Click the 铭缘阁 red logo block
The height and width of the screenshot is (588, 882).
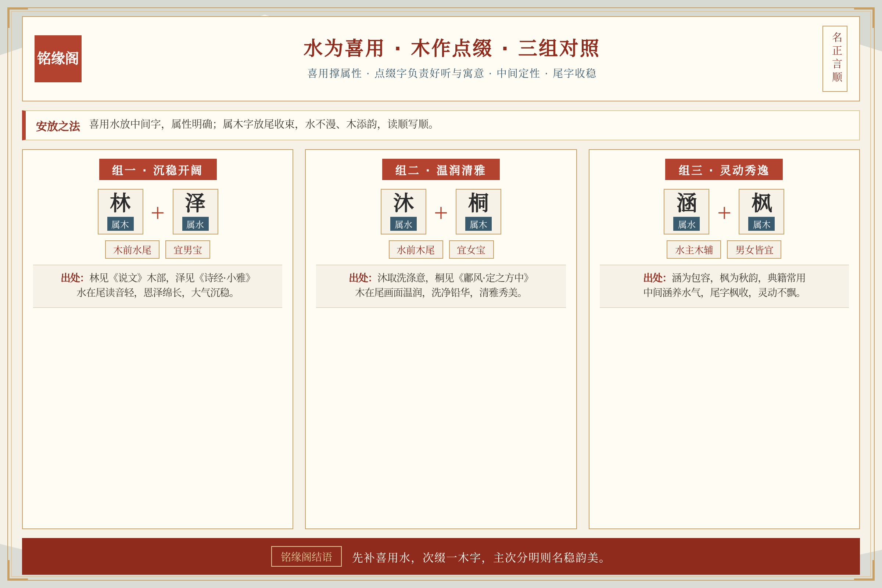[x=58, y=59]
